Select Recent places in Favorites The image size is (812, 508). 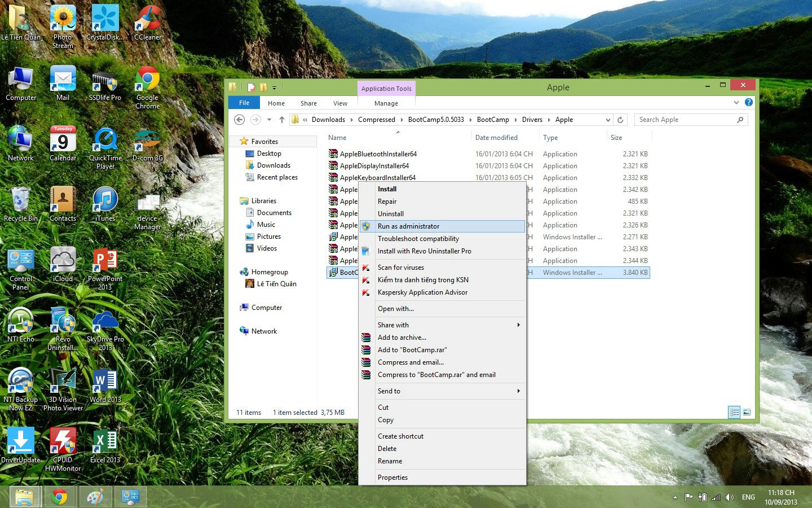(x=277, y=177)
